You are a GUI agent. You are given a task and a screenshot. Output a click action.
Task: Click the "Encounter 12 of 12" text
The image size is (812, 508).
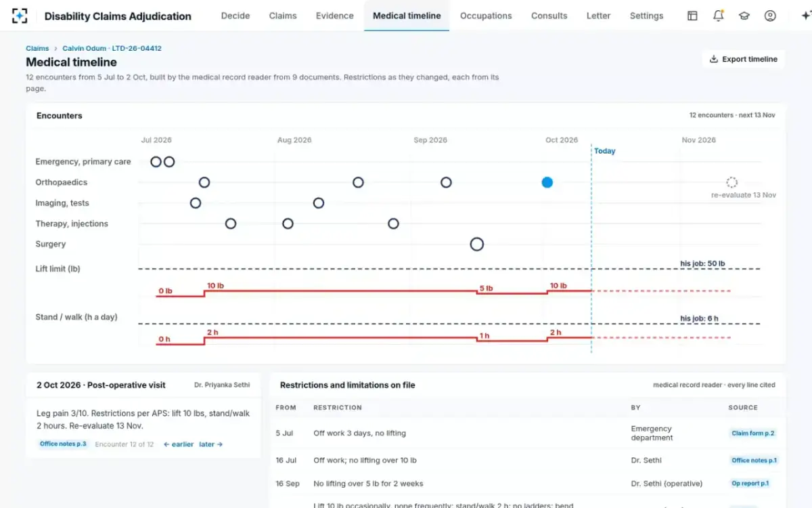click(x=125, y=444)
